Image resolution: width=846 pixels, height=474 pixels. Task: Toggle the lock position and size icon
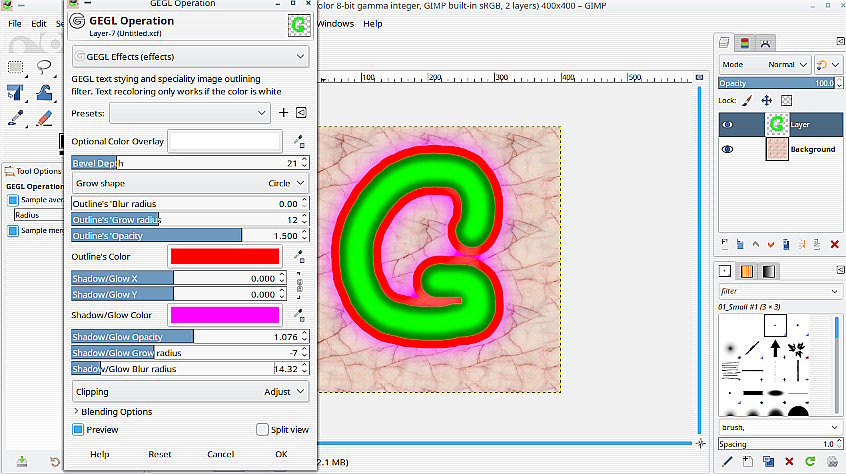coord(766,100)
